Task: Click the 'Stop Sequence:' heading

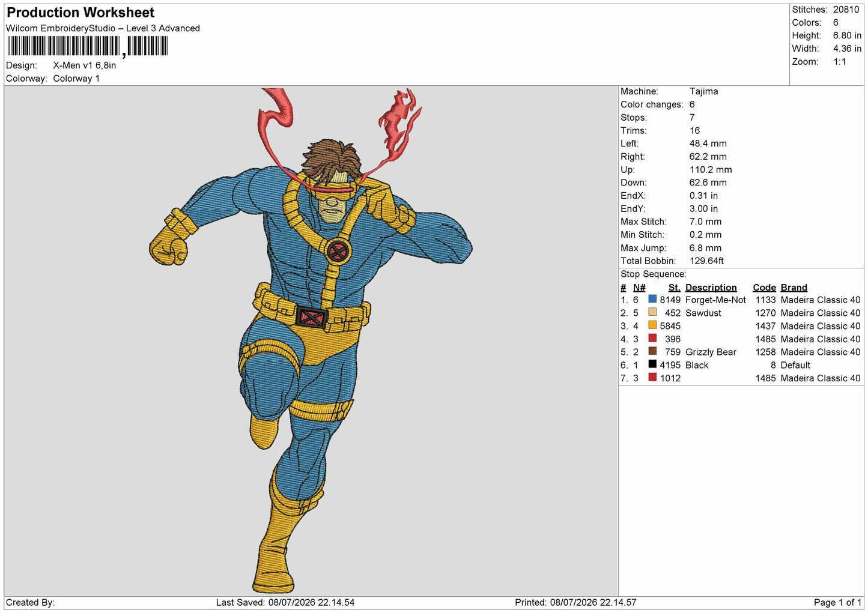Action: point(653,274)
